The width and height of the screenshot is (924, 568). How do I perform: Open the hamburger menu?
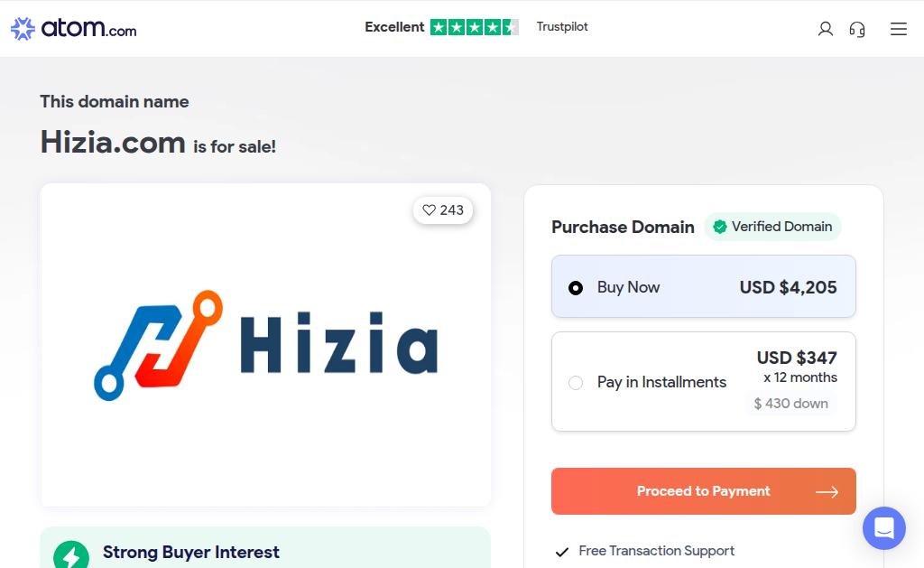coord(898,29)
